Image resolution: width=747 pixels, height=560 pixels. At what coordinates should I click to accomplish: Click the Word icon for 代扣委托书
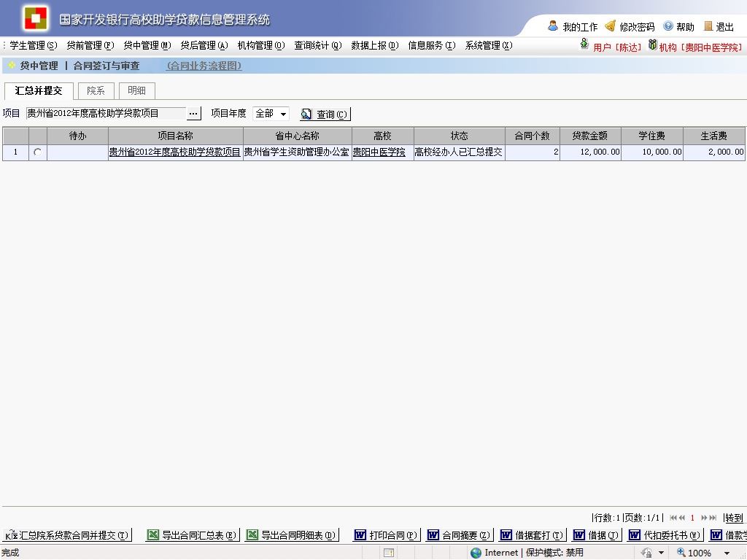click(634, 534)
